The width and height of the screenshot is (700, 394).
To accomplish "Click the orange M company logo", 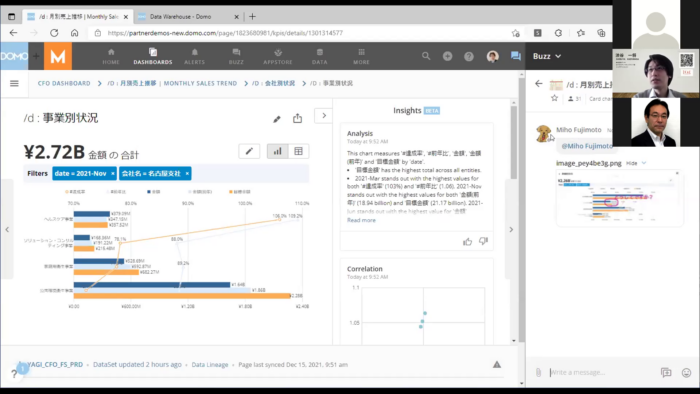I will 58,56.
